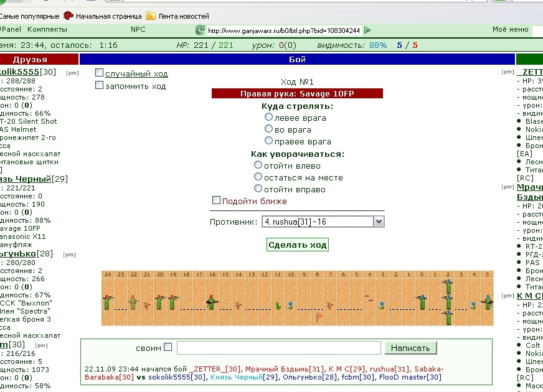Click the Правая рука: Savage 10FP header
The image size is (543, 392).
click(297, 93)
